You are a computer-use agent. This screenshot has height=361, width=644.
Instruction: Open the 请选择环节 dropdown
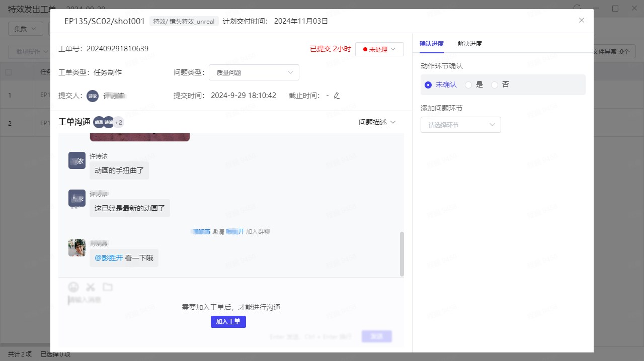point(460,125)
